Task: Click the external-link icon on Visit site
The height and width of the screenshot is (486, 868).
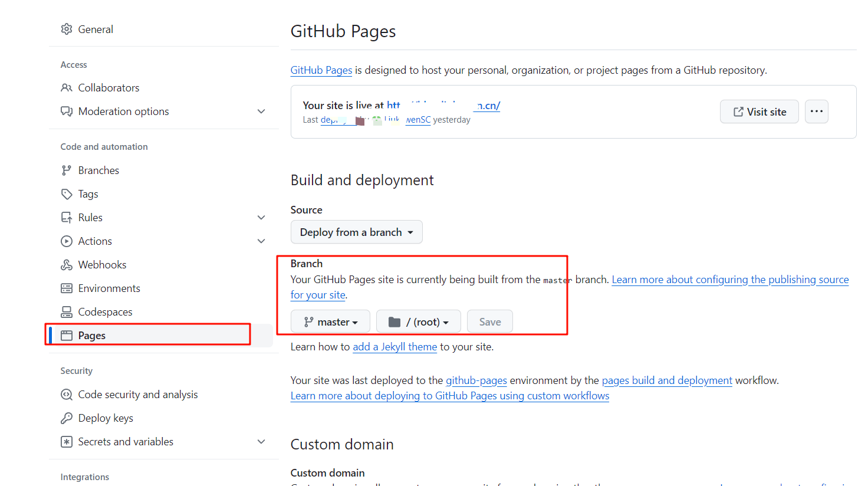Action: 738,111
